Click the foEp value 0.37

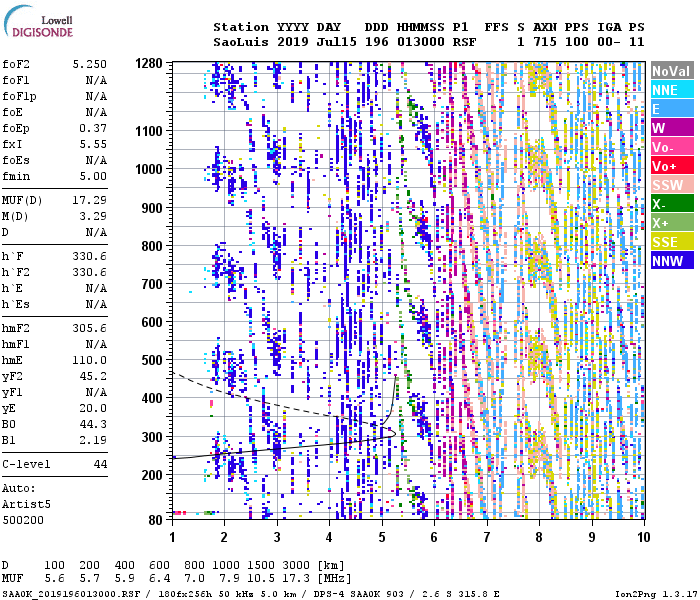[93, 129]
